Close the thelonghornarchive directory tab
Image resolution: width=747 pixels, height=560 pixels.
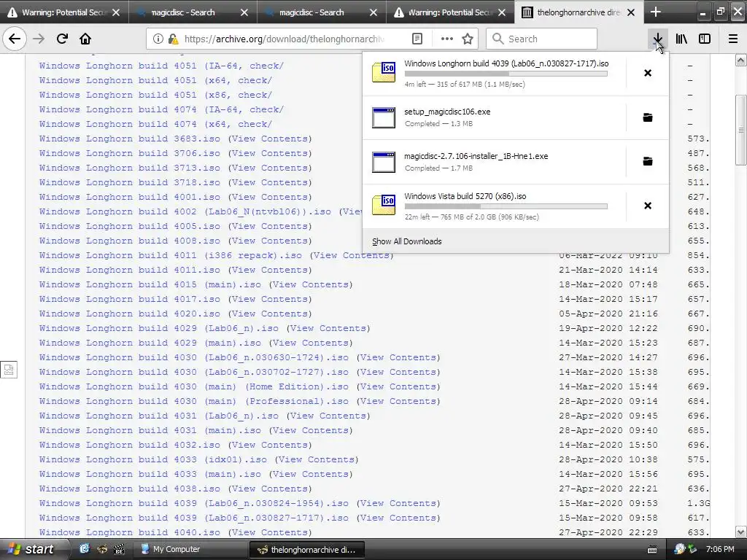(x=631, y=12)
